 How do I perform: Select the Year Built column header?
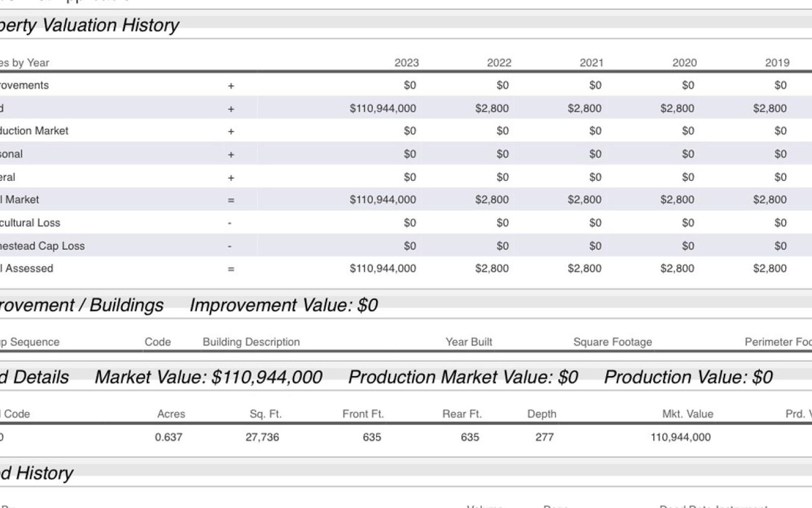468,342
